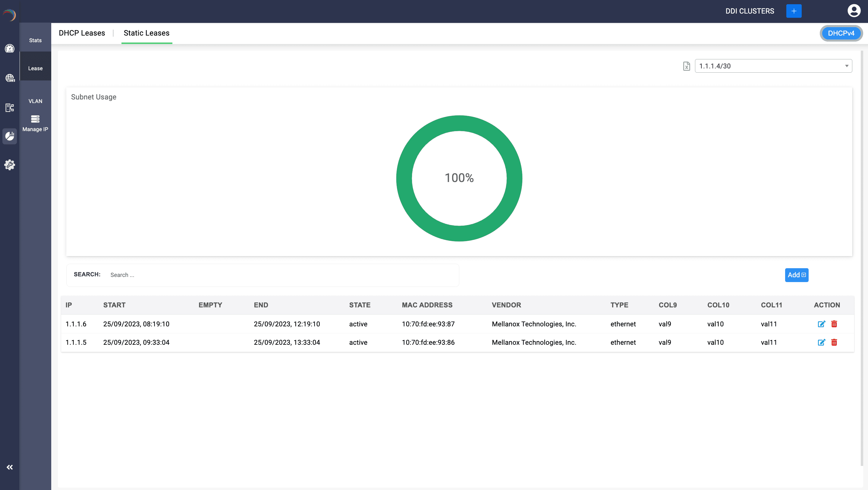Screen dimensions: 868x490
Task: Click the Excel export icon
Action: [686, 66]
